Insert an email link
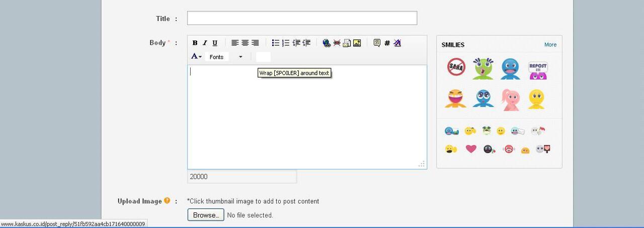The width and height of the screenshot is (644, 228). click(347, 43)
